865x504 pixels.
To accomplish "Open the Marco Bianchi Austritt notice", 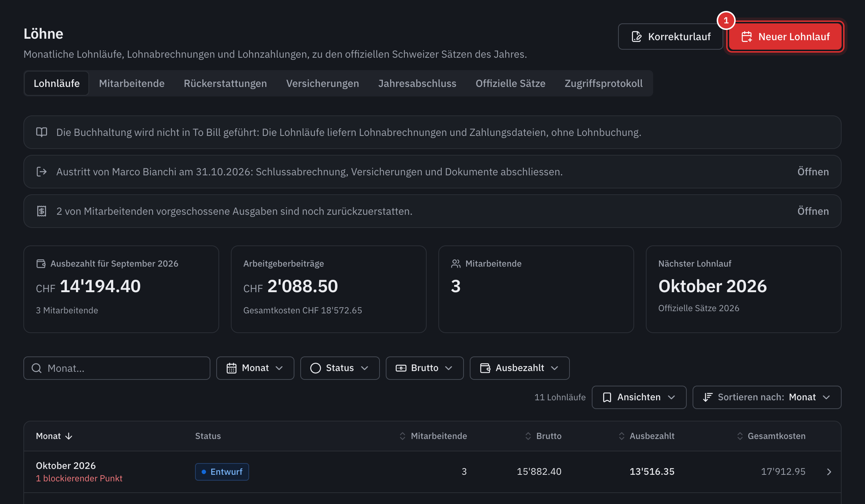I will (x=813, y=172).
